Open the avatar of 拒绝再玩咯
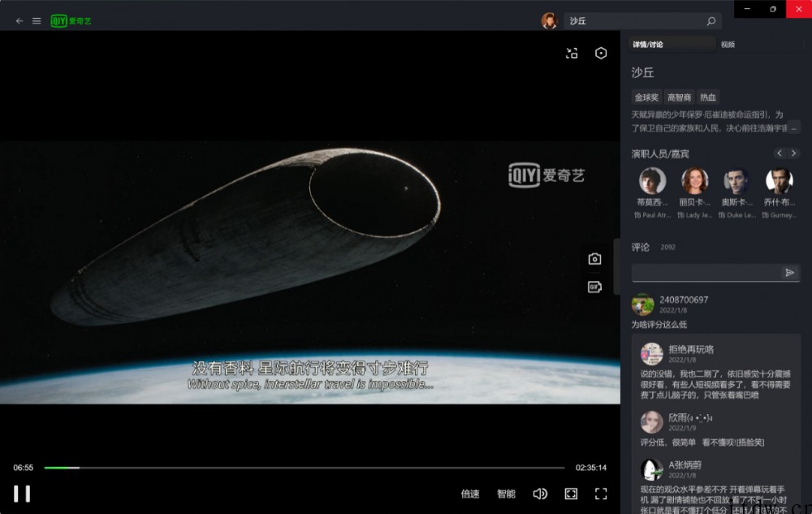 point(651,353)
